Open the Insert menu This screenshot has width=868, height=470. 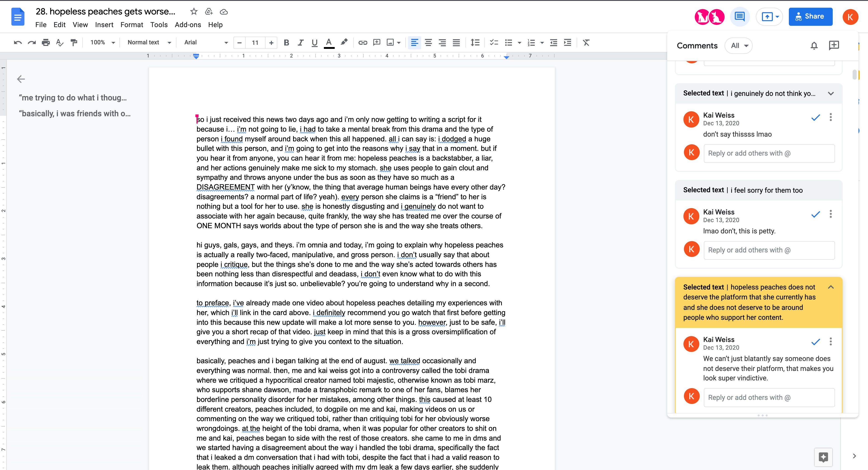point(104,25)
